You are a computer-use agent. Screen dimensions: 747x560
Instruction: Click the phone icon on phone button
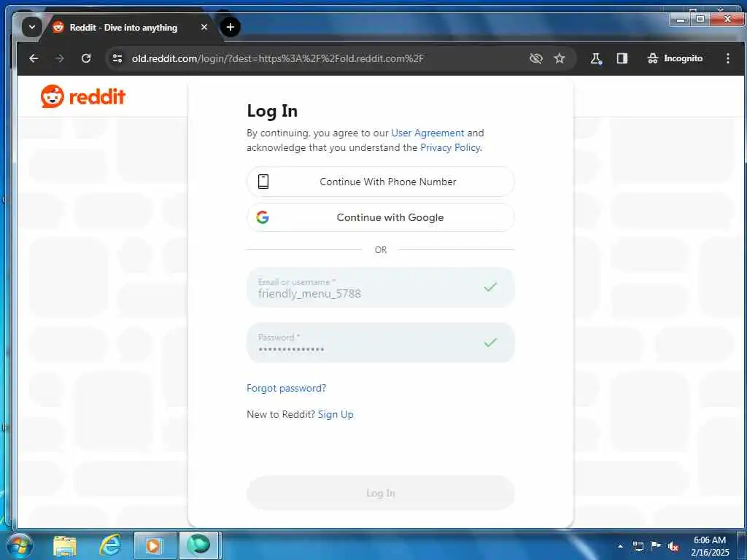(263, 182)
